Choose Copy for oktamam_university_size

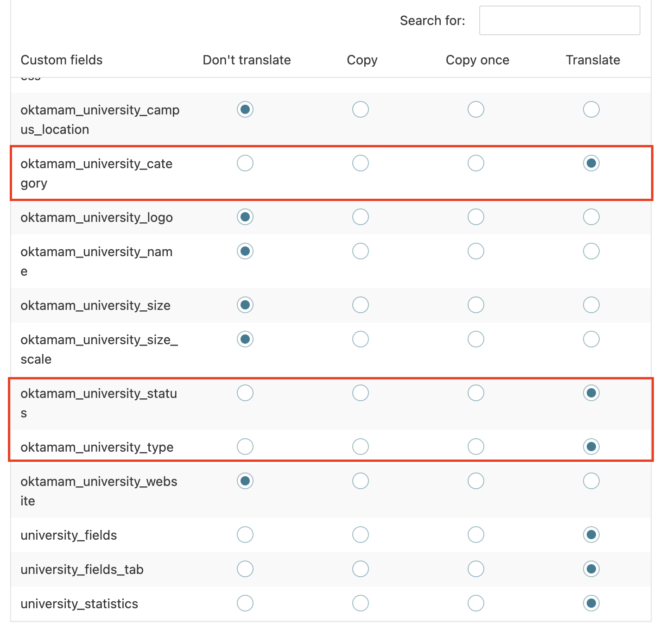361,305
